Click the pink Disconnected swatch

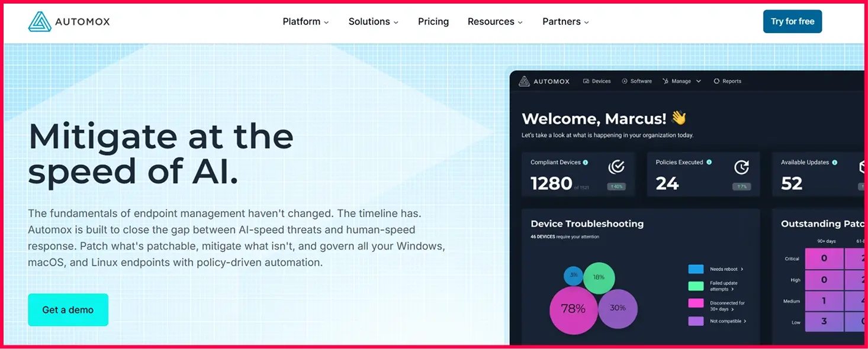tap(696, 303)
